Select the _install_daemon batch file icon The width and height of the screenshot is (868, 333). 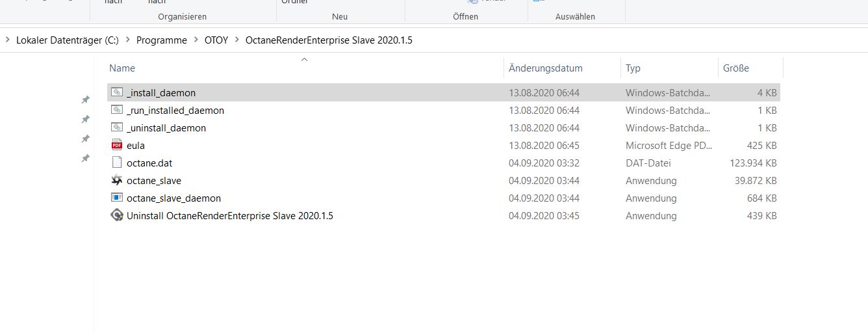117,92
